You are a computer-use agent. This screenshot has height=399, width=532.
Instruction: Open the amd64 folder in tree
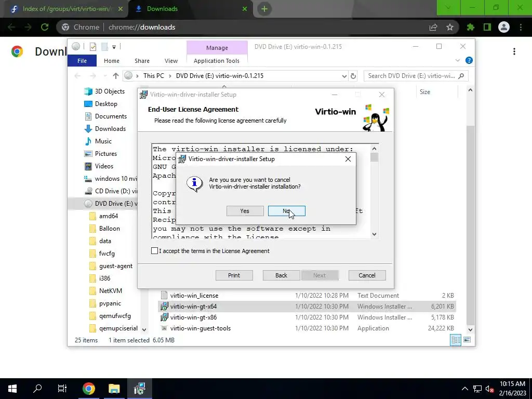coord(103,216)
